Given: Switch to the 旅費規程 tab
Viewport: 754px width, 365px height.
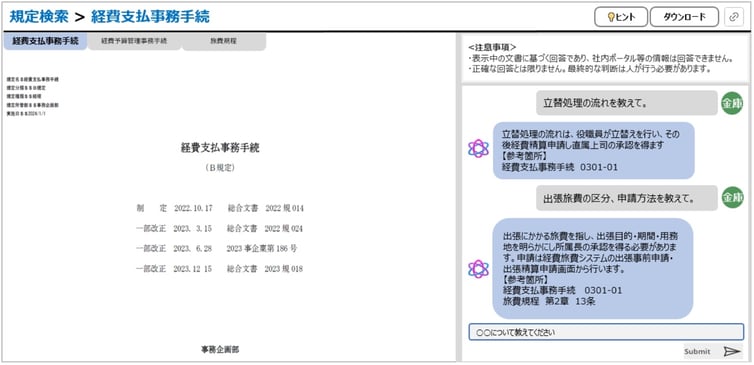Looking at the screenshot, I should click(x=224, y=41).
